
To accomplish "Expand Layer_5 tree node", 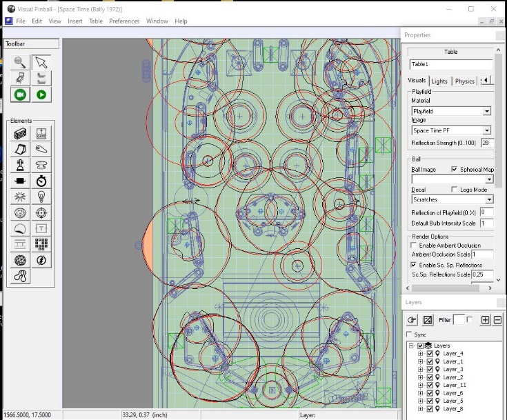I will [420, 401].
